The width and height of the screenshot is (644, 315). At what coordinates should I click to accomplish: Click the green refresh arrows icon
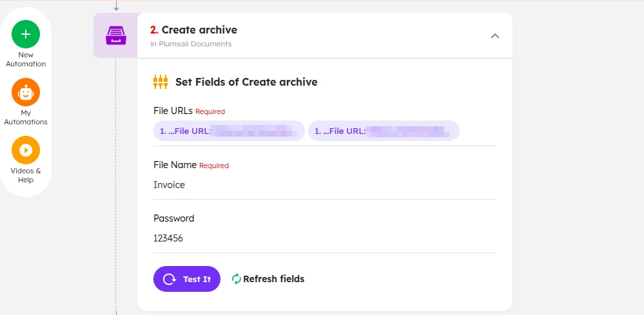pos(236,279)
